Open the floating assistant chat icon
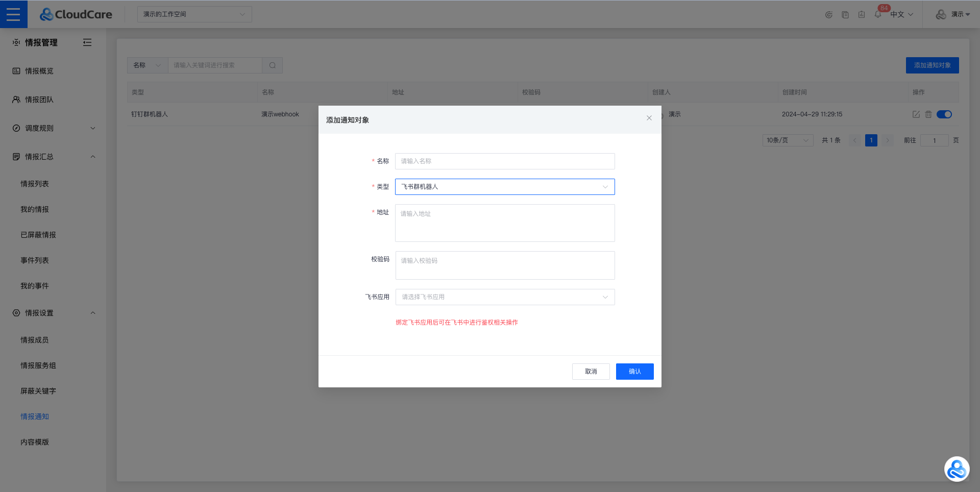Image resolution: width=980 pixels, height=492 pixels. click(x=957, y=469)
